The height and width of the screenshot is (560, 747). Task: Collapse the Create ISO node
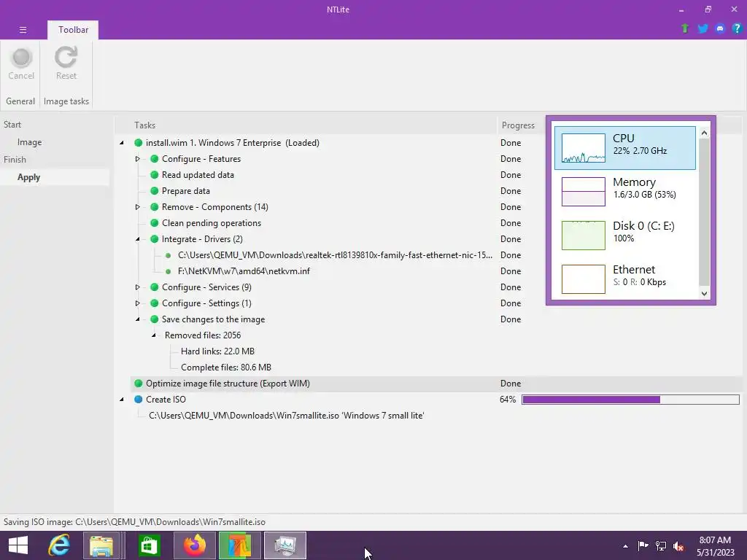pos(122,400)
